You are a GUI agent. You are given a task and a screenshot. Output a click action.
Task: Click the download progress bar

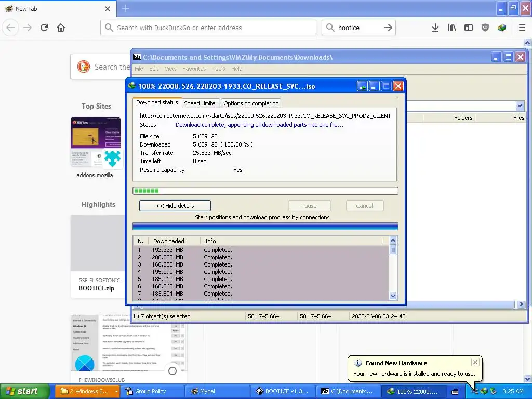[265, 191]
